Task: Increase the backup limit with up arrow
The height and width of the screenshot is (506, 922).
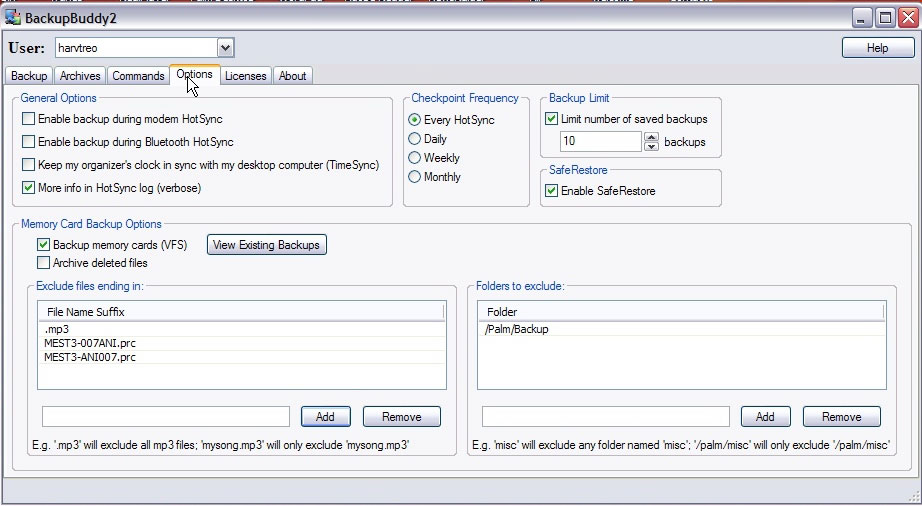Action: (x=651, y=137)
